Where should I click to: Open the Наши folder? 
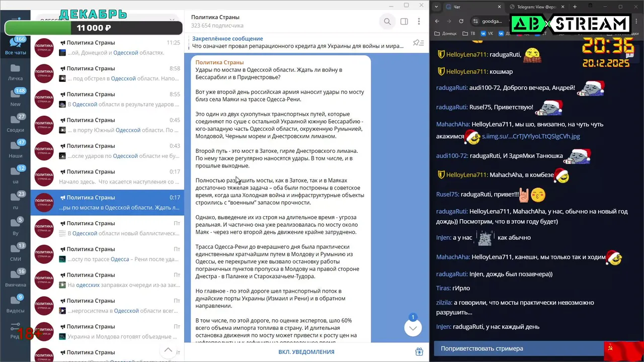pos(16,149)
